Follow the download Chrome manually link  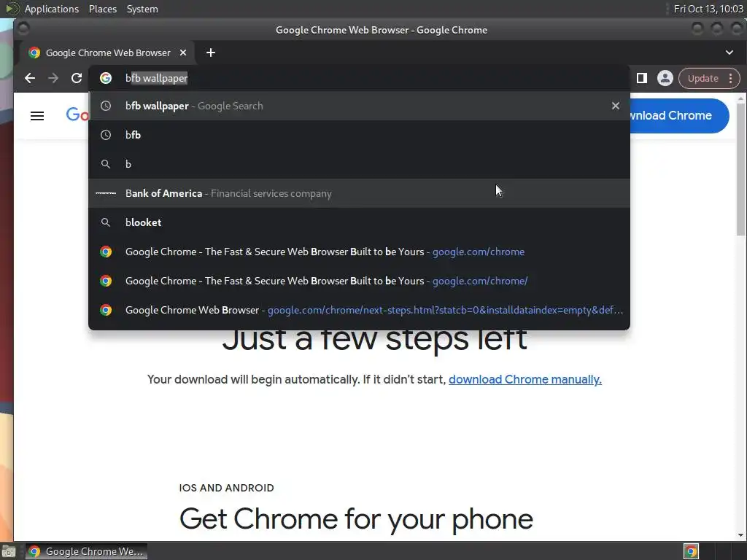pos(525,379)
